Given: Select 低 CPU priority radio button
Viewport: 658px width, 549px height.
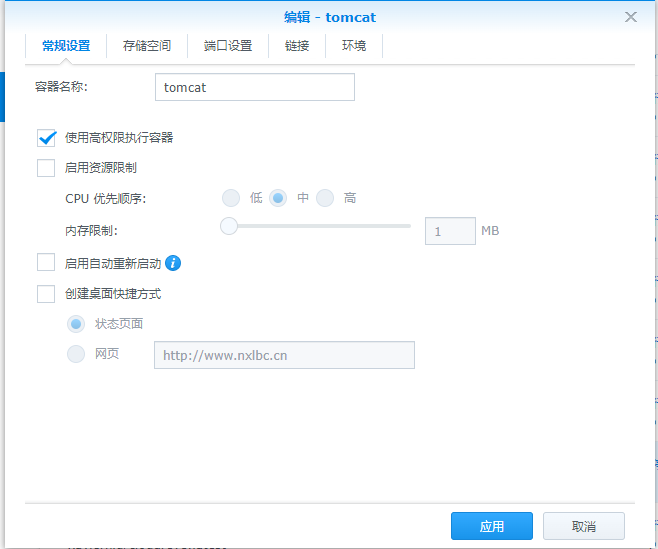Looking at the screenshot, I should click(x=231, y=198).
